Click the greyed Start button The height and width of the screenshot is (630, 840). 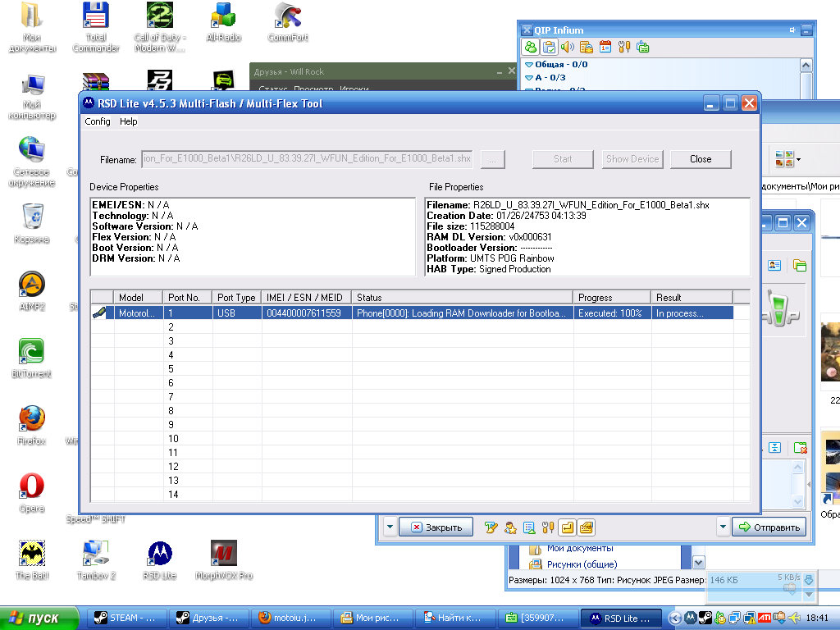[563, 159]
